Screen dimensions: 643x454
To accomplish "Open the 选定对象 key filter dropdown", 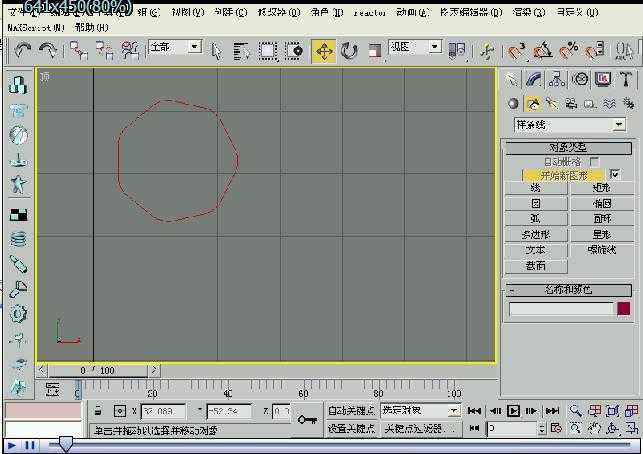I will coord(454,411).
